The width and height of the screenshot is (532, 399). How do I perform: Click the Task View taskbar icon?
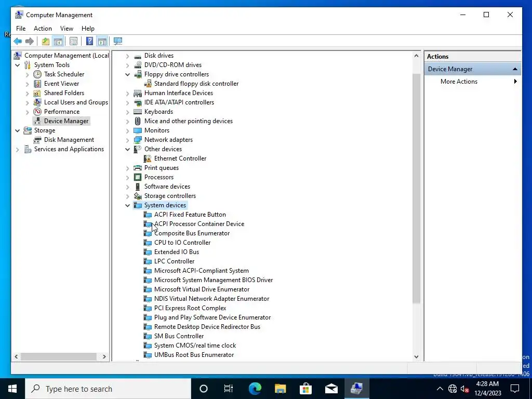[x=229, y=389]
